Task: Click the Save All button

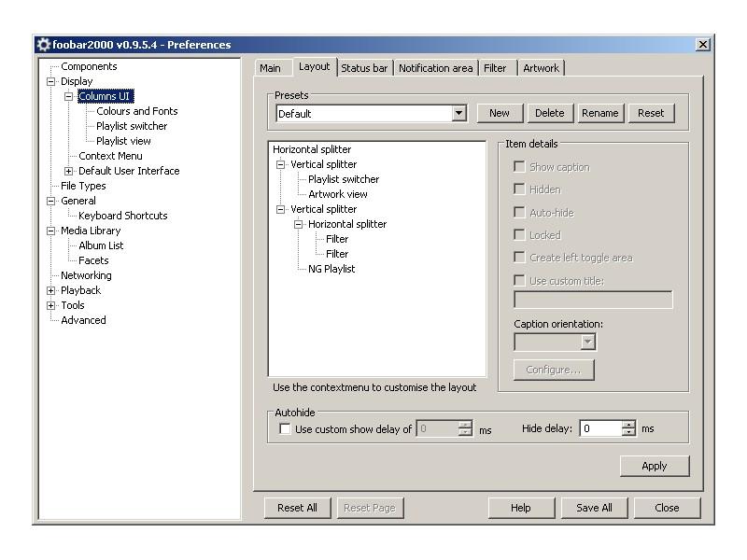Action: tap(595, 508)
